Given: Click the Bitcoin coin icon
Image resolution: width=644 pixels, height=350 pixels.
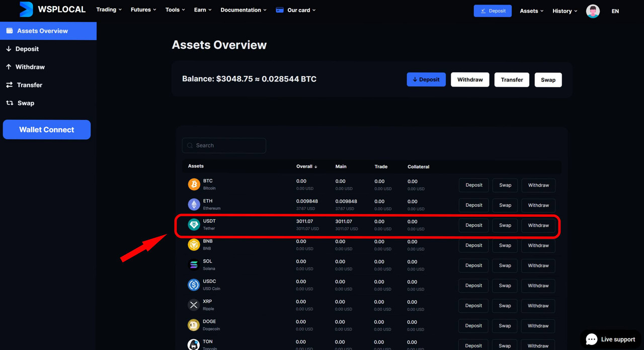Looking at the screenshot, I should (x=194, y=185).
